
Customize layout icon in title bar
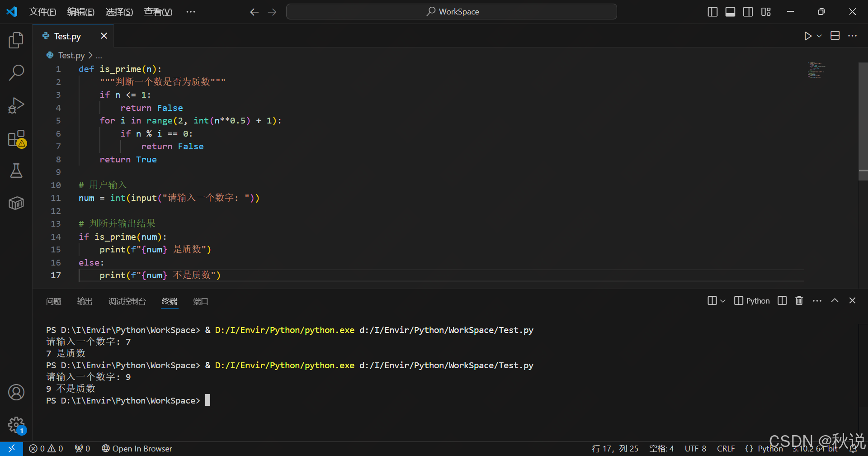click(x=766, y=12)
